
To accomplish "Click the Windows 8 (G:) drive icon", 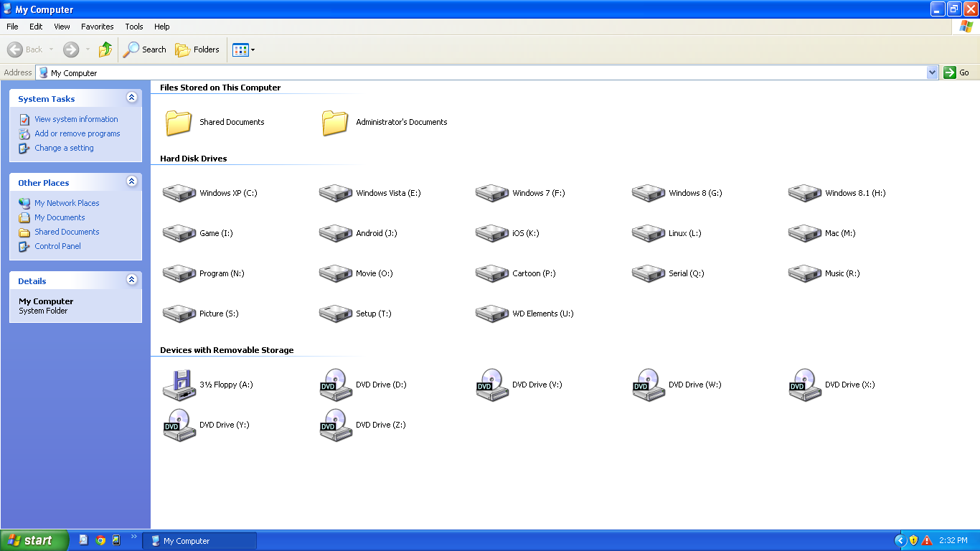I will (x=649, y=193).
